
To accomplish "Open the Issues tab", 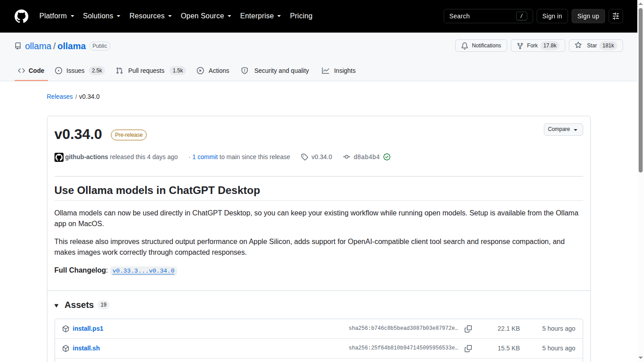I will [x=80, y=71].
